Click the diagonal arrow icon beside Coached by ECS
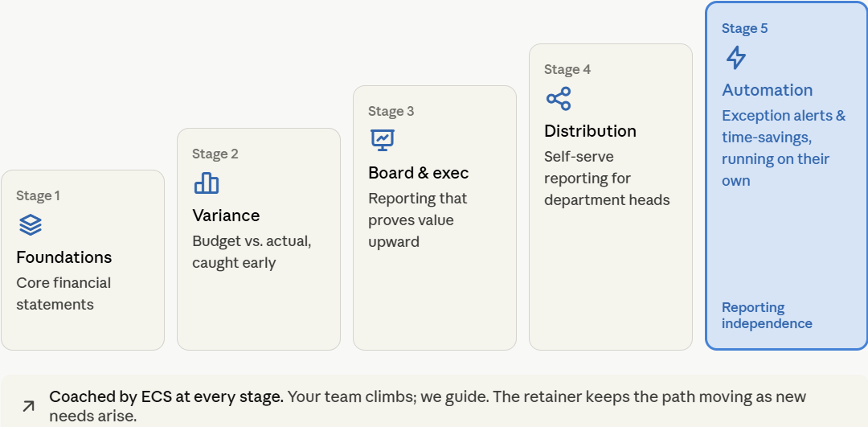Viewport: 868px width, 427px height. (28, 407)
